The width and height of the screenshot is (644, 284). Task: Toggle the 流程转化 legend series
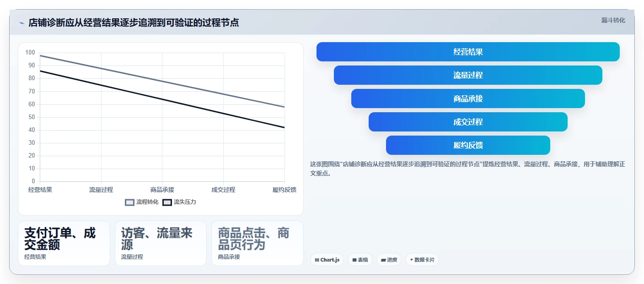(142, 202)
